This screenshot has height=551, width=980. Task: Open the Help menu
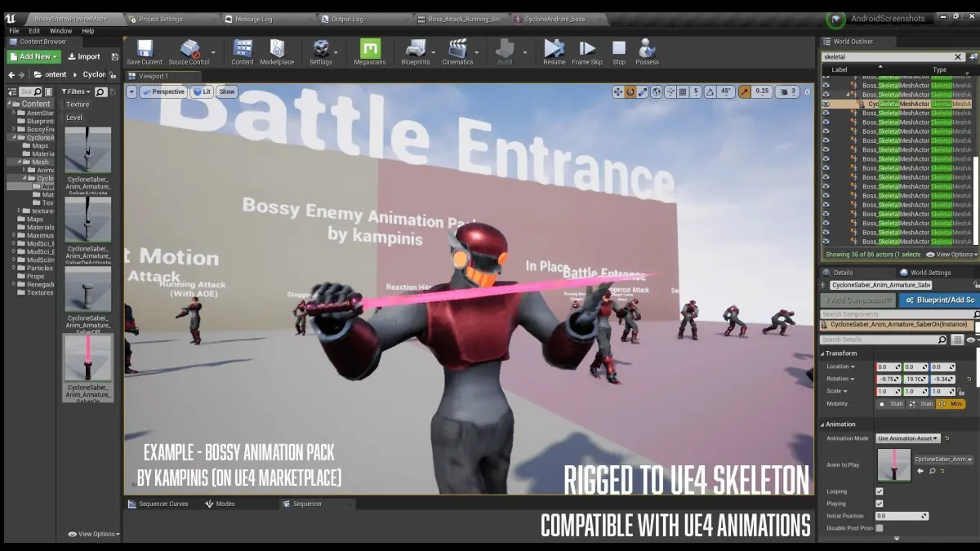[x=88, y=31]
